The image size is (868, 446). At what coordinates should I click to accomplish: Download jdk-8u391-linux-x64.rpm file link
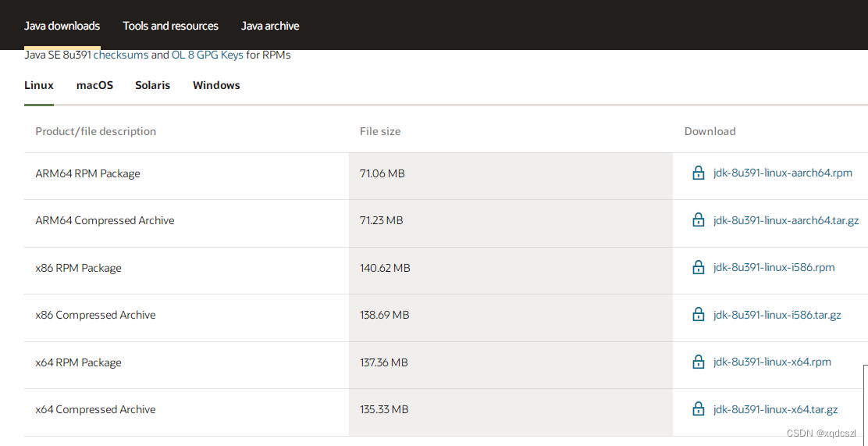[x=772, y=362]
